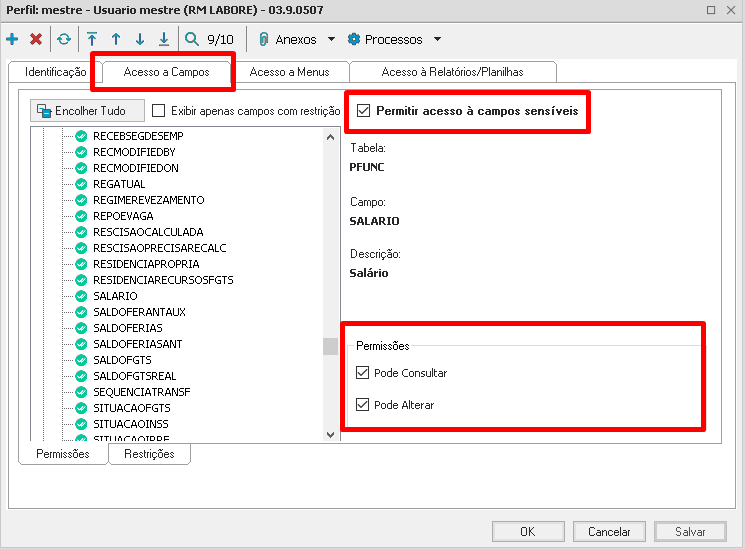Go to the first record arrow
Image resolution: width=745 pixels, height=549 pixels.
[92, 39]
